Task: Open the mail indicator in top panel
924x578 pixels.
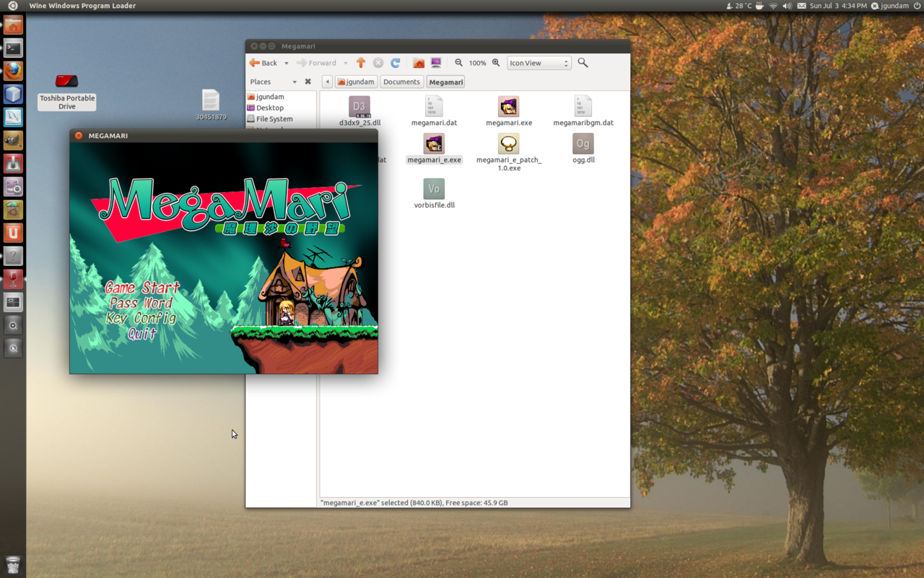Action: click(x=801, y=6)
